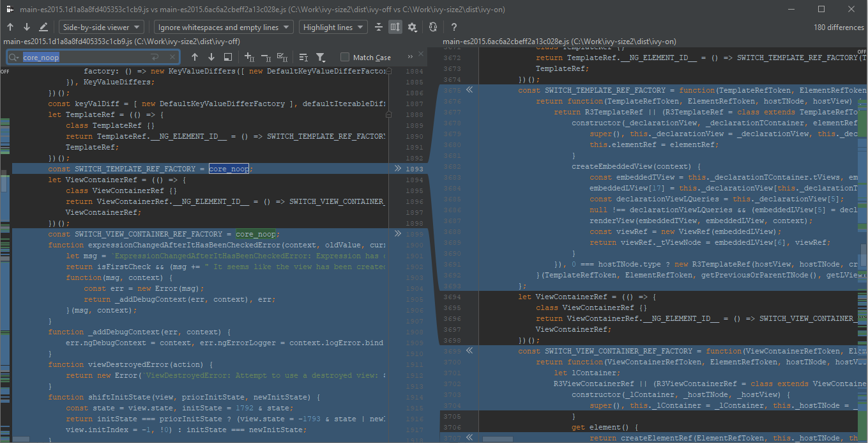Screen dimensions: 868x443
Task: Open the Side-by-side viewer dropdown
Action: click(103, 27)
